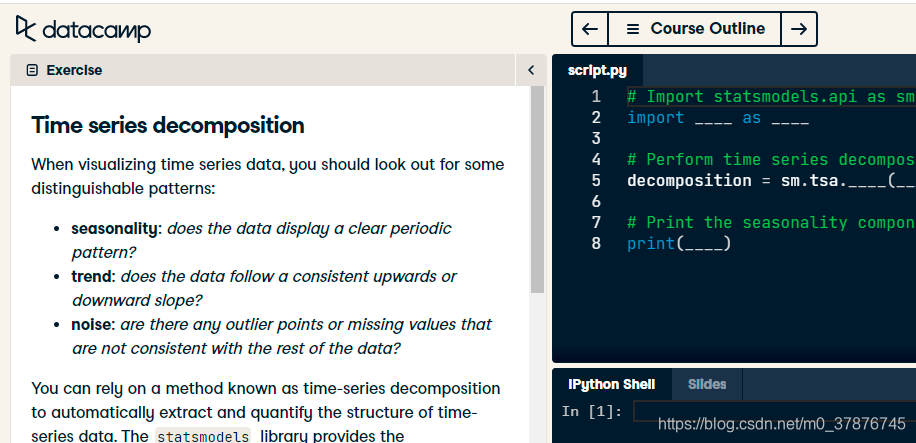Click line number 1 in gutter
Viewport: 916px width, 443px height.
tap(596, 97)
